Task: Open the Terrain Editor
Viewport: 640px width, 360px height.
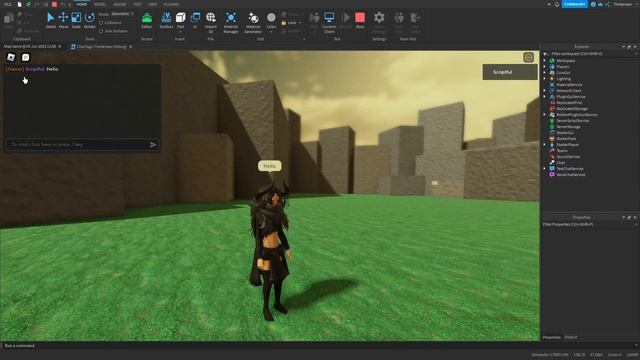Action: [x=147, y=20]
